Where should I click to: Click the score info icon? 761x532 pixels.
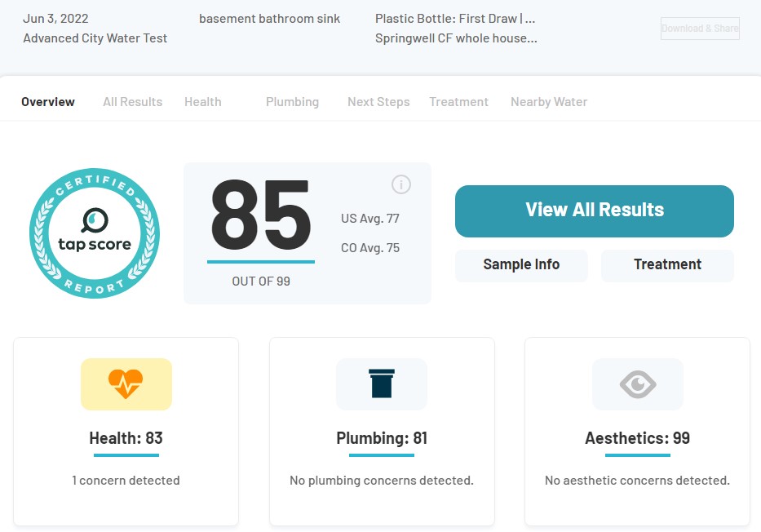tap(400, 184)
